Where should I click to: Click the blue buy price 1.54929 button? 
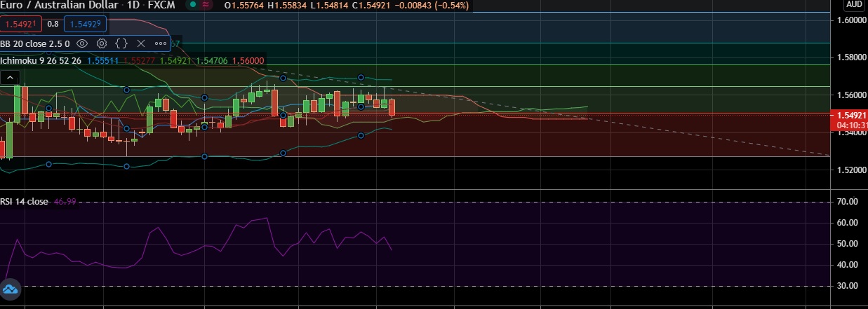click(x=85, y=24)
